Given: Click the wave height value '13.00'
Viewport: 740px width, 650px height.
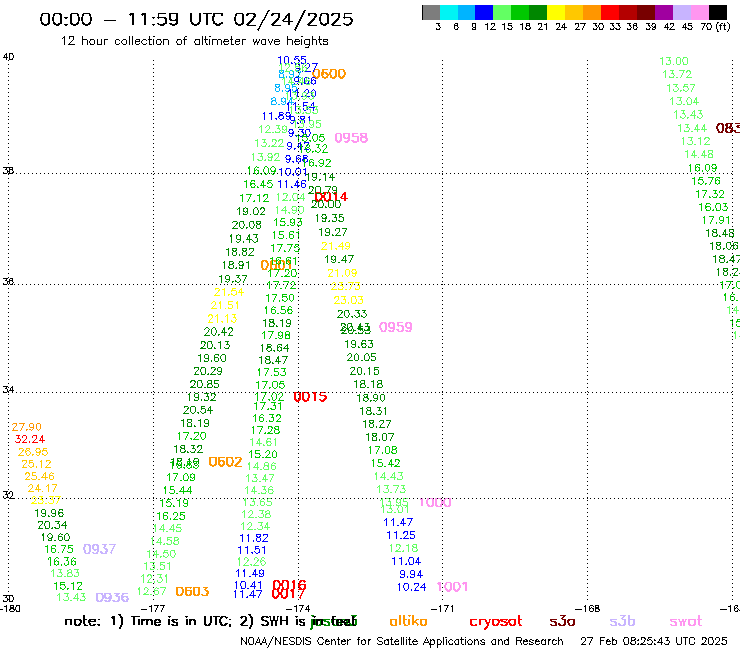Looking at the screenshot, I should tap(673, 61).
